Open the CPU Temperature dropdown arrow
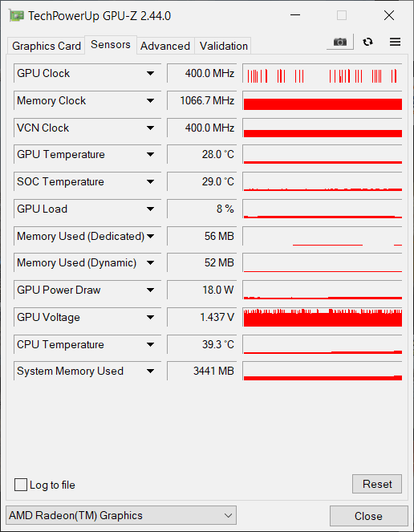The image size is (414, 532). [x=150, y=345]
